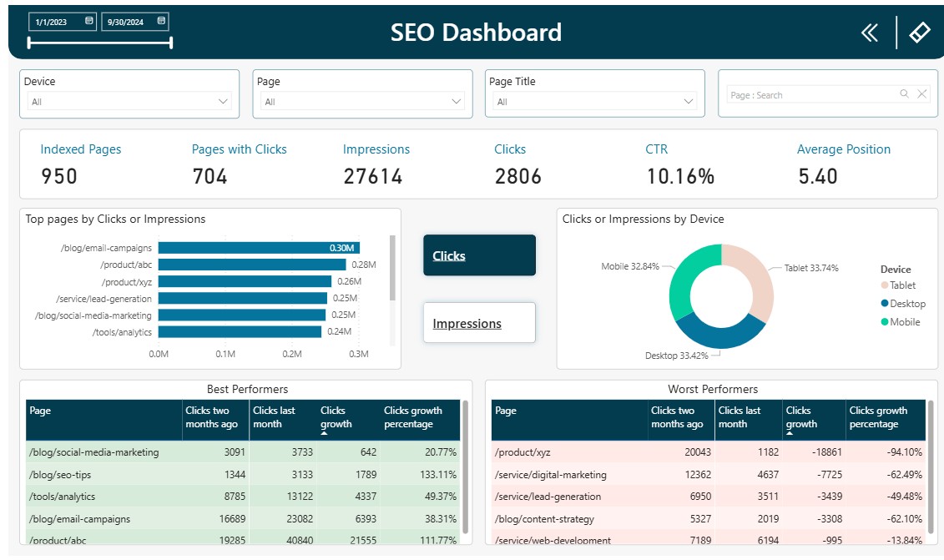Switch chart to Impressions view
This screenshot has width=944, height=560.
pos(479,323)
